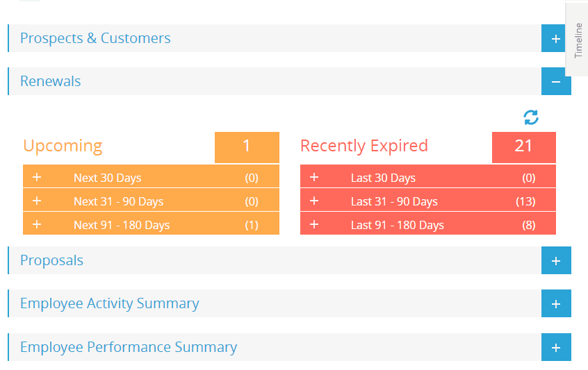Expand the Prospects & Customers section

click(x=555, y=39)
